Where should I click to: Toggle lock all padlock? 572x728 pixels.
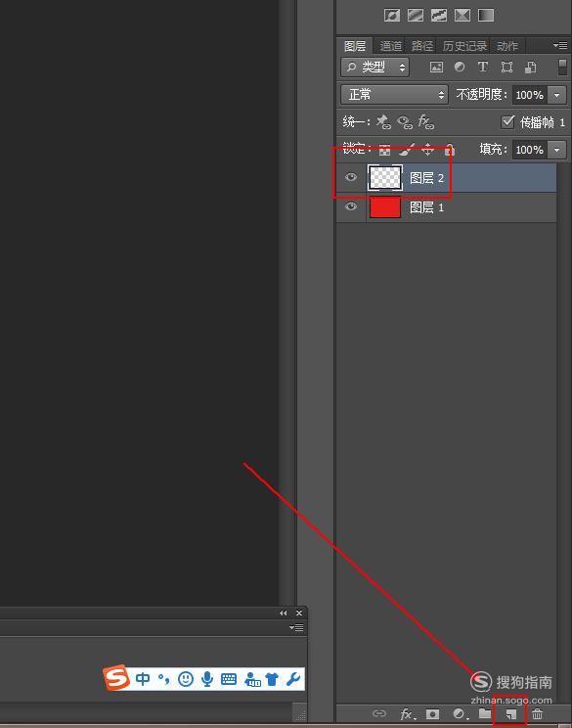(x=449, y=150)
